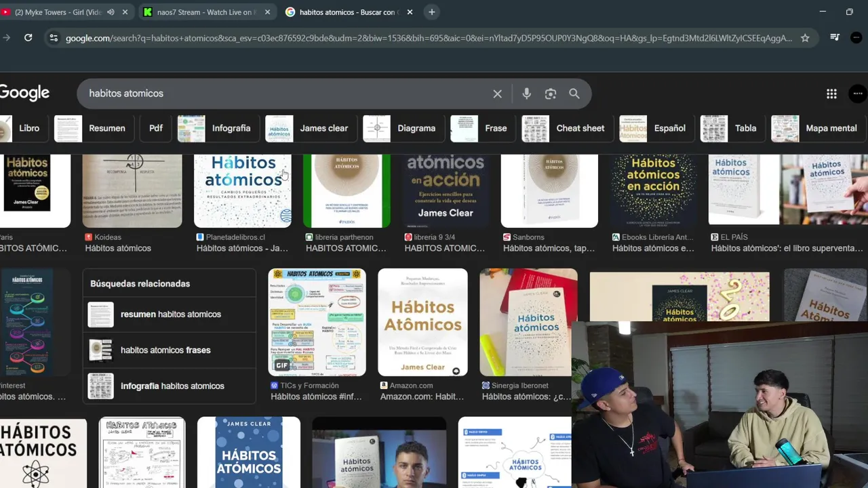868x488 pixels.
Task: Click the URL address bar
Action: (x=427, y=38)
